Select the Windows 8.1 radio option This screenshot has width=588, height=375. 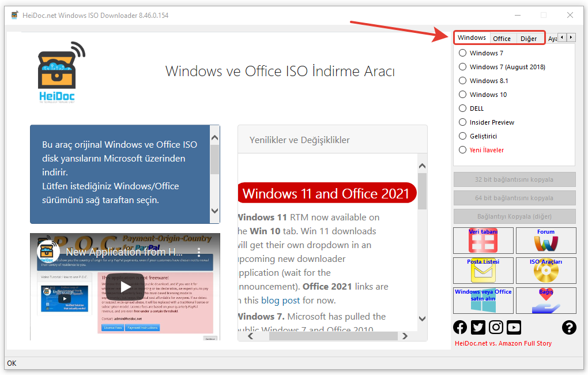click(x=462, y=81)
